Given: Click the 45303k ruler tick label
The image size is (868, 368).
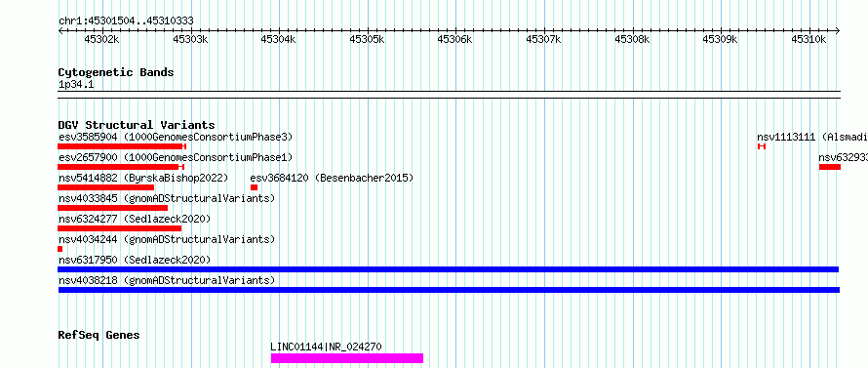Looking at the screenshot, I should click(190, 39).
